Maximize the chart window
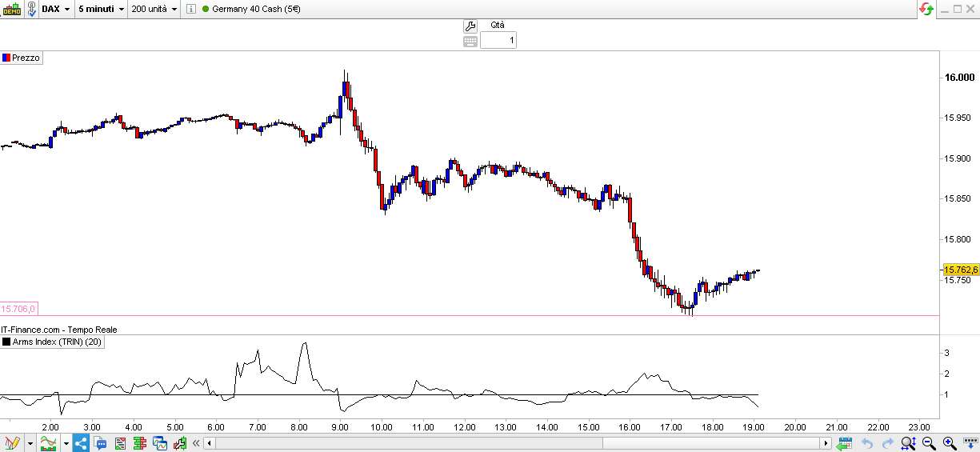This screenshot has width=980, height=452. pos(958,9)
